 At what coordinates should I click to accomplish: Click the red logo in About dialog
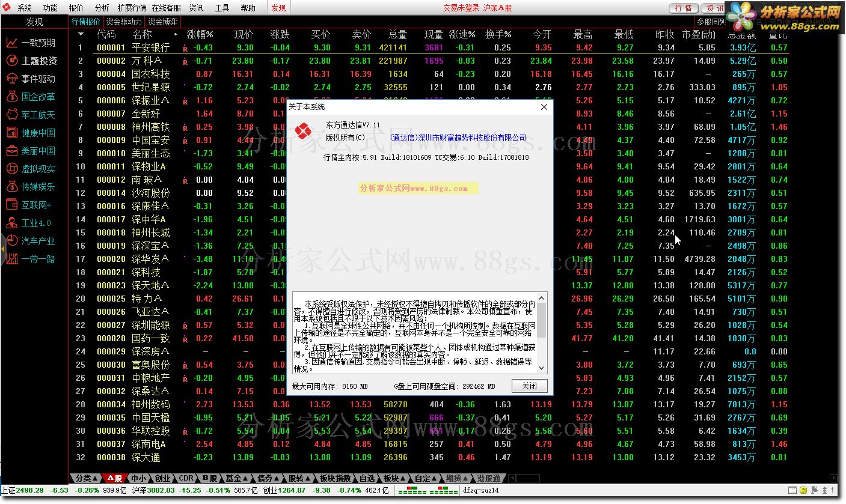304,130
